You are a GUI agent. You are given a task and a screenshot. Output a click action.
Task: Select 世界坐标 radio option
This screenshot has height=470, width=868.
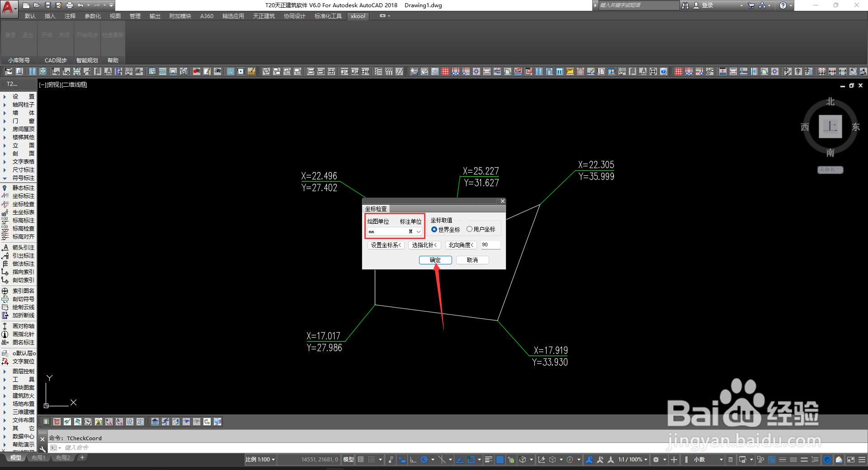pos(445,230)
